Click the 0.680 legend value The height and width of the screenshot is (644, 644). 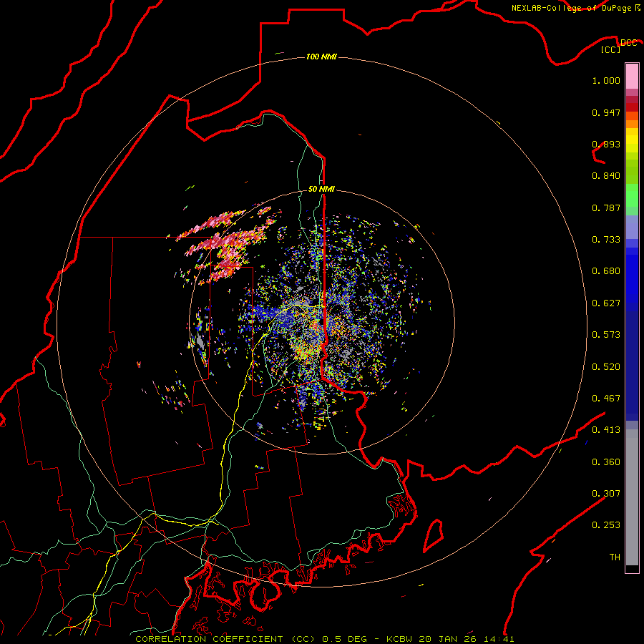click(x=606, y=271)
